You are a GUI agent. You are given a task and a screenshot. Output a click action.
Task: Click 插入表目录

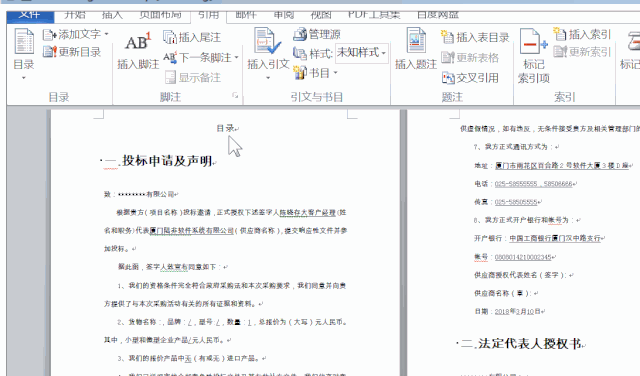[x=475, y=37]
